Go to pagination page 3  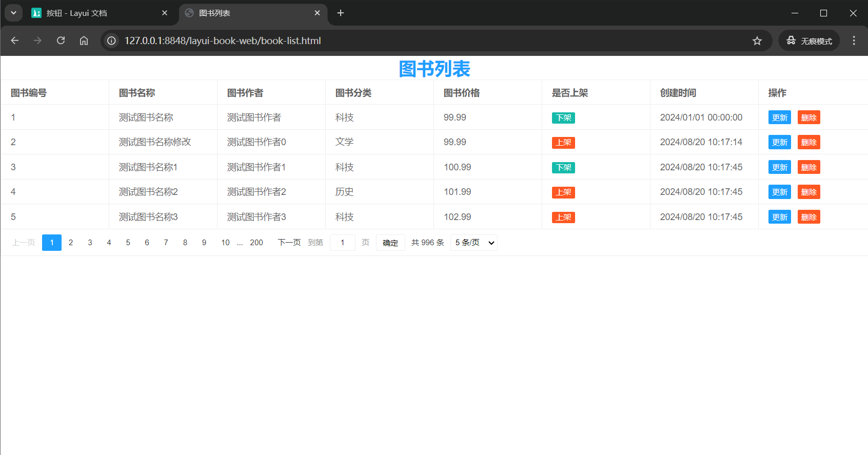click(90, 243)
